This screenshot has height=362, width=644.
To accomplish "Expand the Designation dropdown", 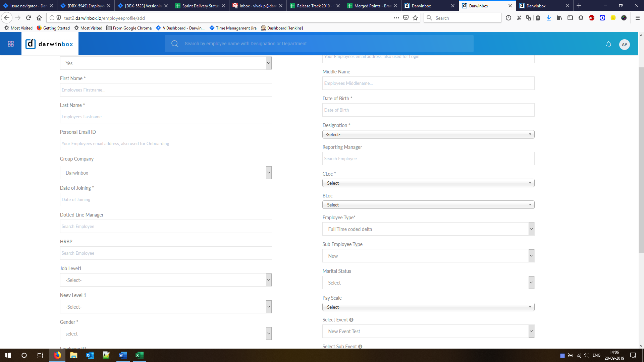I will [x=428, y=134].
